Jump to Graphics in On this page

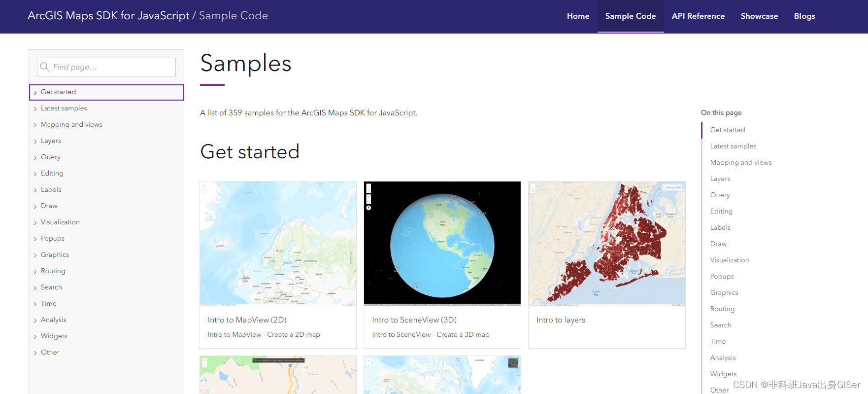(x=724, y=292)
